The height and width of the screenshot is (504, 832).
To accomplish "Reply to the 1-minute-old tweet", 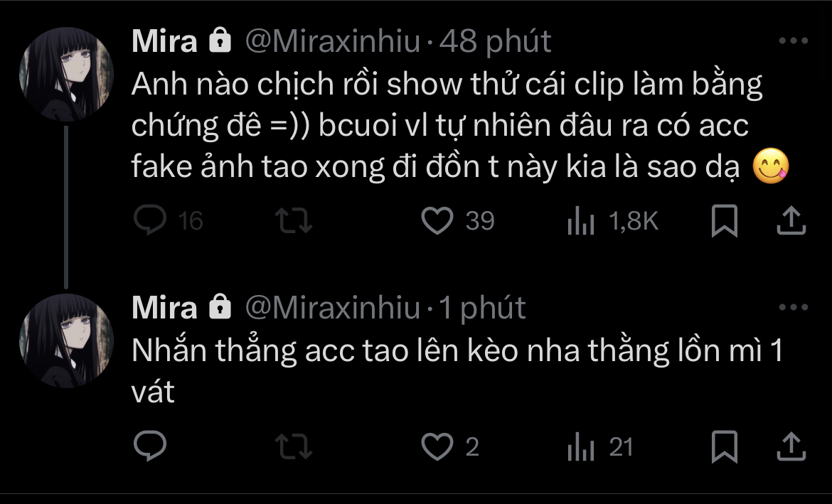I will coord(150,447).
